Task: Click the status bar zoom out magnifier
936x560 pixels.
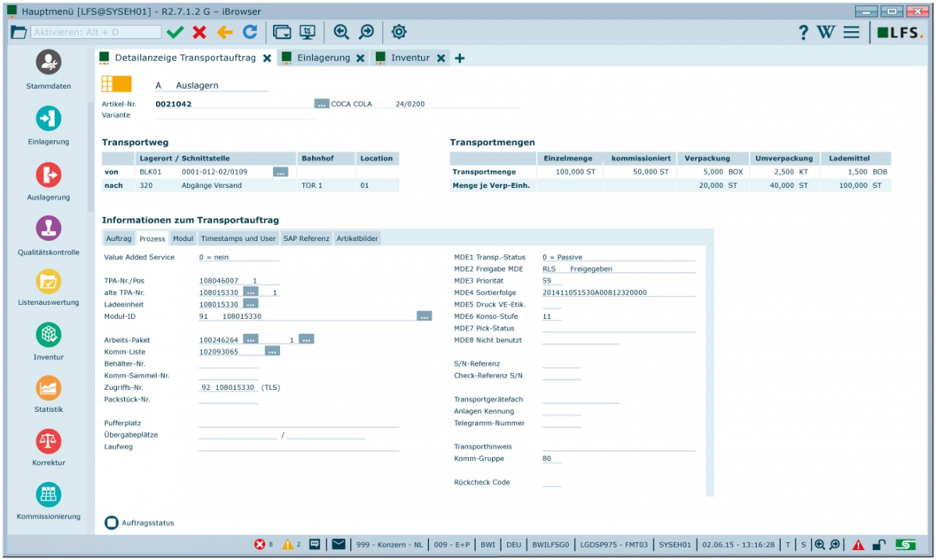Action: (x=835, y=544)
